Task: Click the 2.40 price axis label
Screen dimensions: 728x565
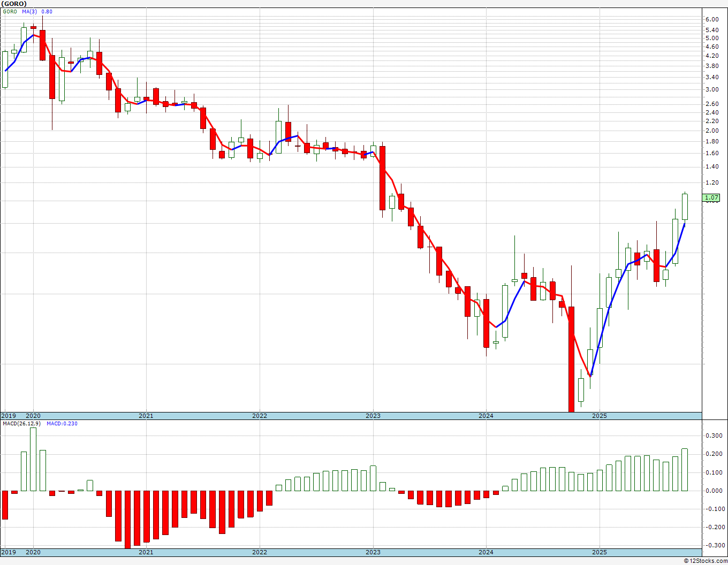Action: pos(712,112)
